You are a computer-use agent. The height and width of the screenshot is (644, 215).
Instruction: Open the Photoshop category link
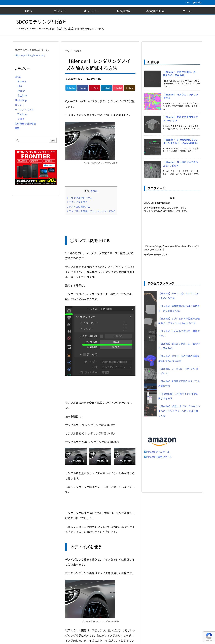[x=21, y=100]
